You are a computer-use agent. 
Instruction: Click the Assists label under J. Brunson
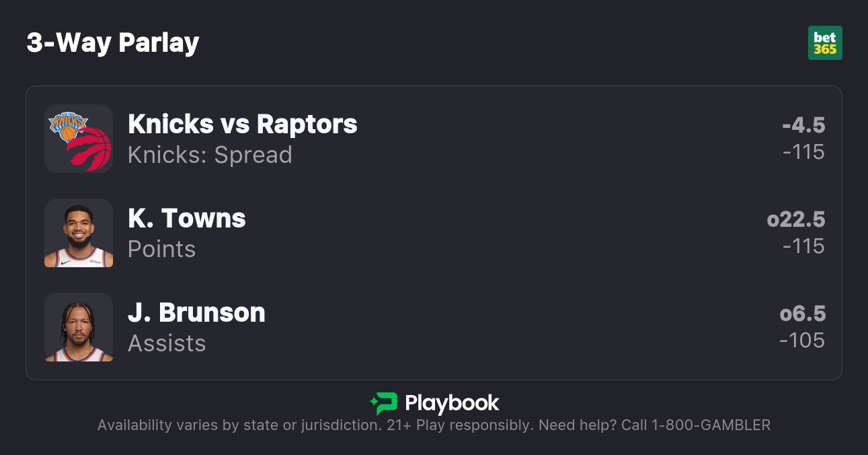(167, 343)
